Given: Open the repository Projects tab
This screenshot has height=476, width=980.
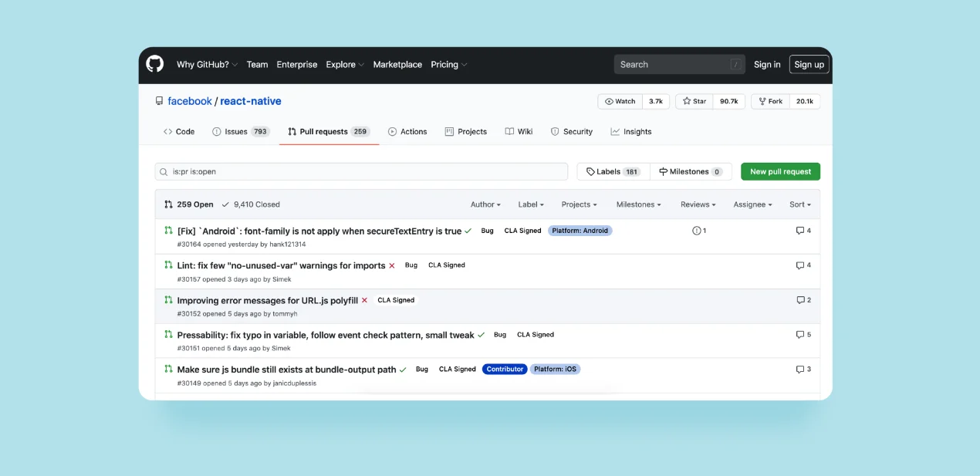Looking at the screenshot, I should (466, 132).
